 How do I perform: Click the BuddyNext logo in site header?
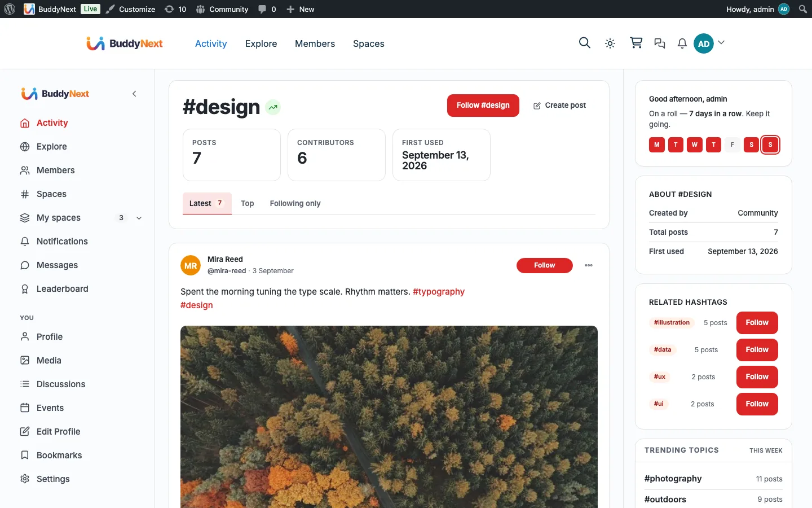tap(125, 43)
